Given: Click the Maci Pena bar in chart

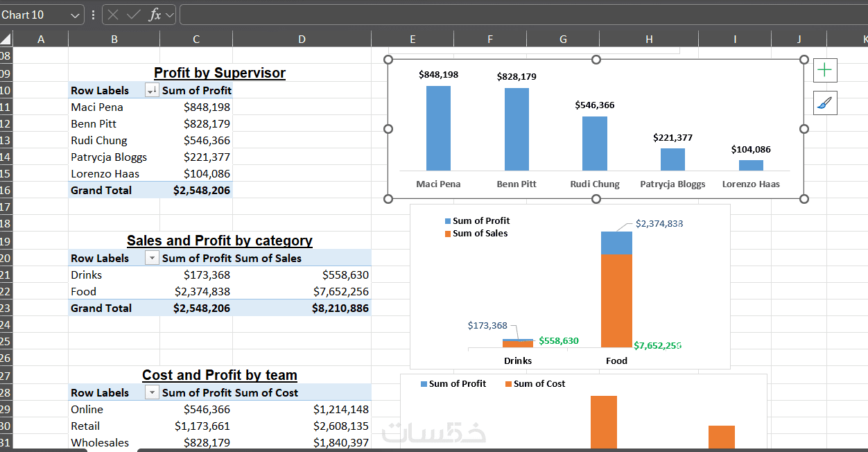Looking at the screenshot, I should click(438, 128).
